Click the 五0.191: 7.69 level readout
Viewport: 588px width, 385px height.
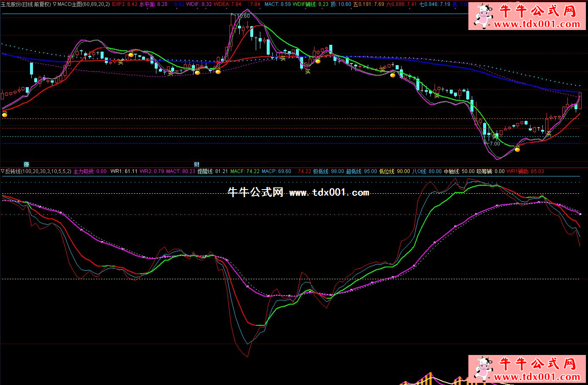pyautogui.click(x=369, y=4)
